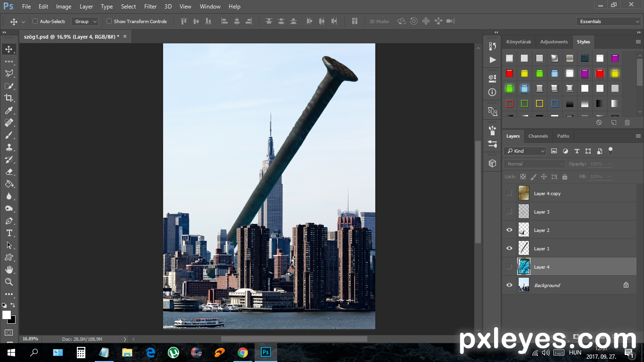This screenshot has height=362, width=644.
Task: Open the Normal blend mode dropdown
Action: 534,164
